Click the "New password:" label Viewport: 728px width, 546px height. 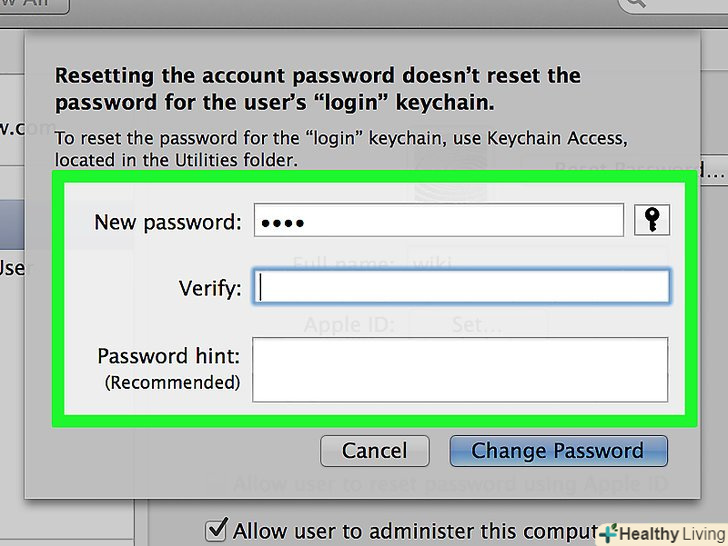tap(168, 222)
